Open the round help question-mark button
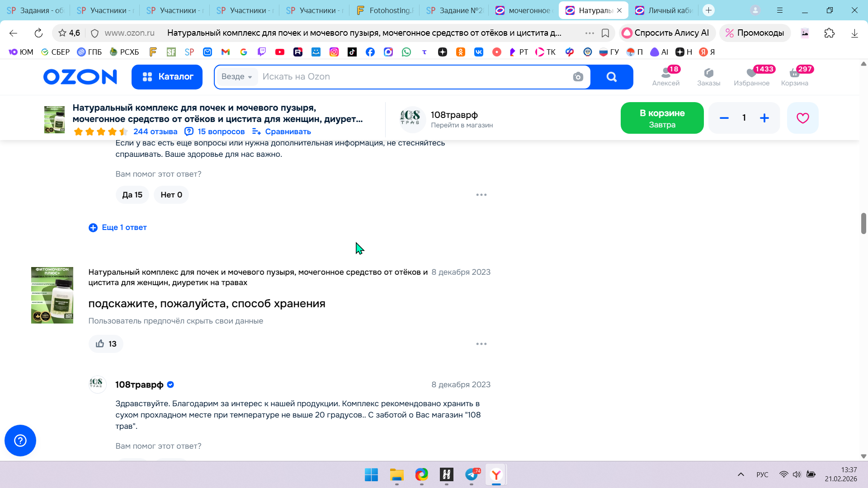Screen dimensions: 868x488 click(20, 441)
